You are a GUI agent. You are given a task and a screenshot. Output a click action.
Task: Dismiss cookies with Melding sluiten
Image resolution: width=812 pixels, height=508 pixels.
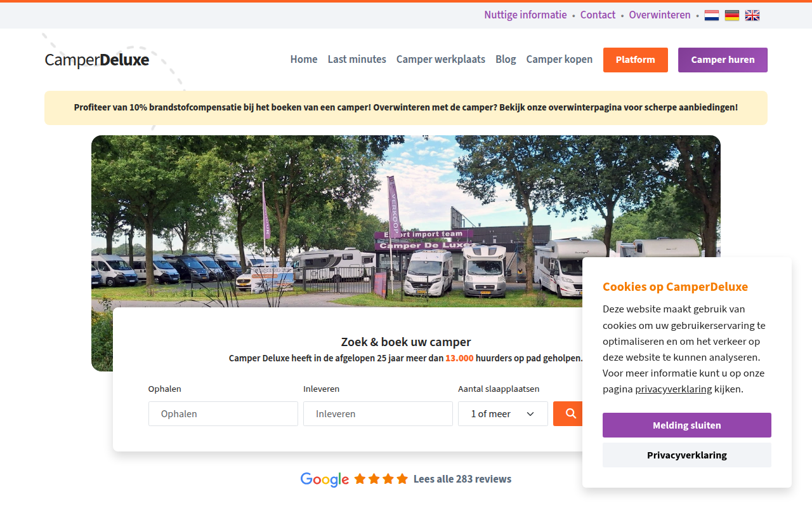(x=687, y=425)
